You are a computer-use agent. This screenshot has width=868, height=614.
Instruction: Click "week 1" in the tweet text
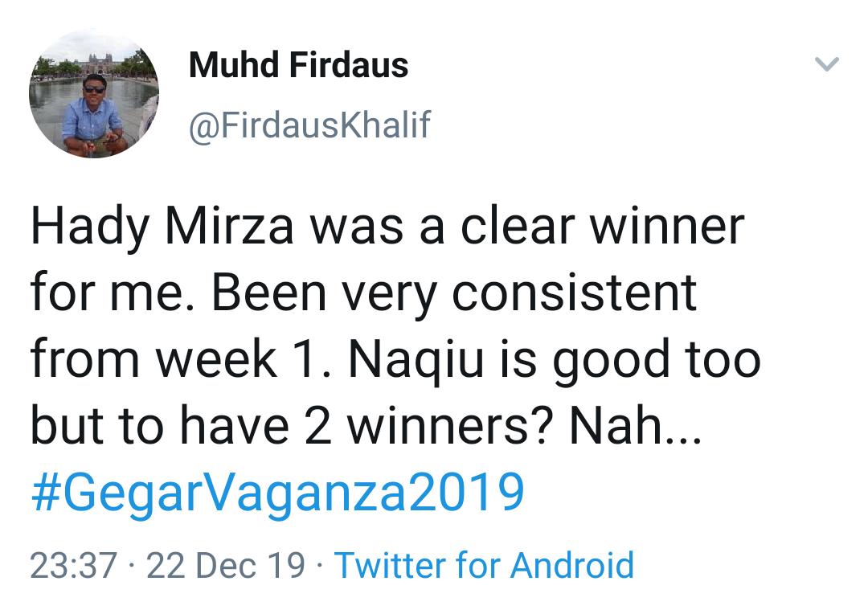(x=244, y=360)
